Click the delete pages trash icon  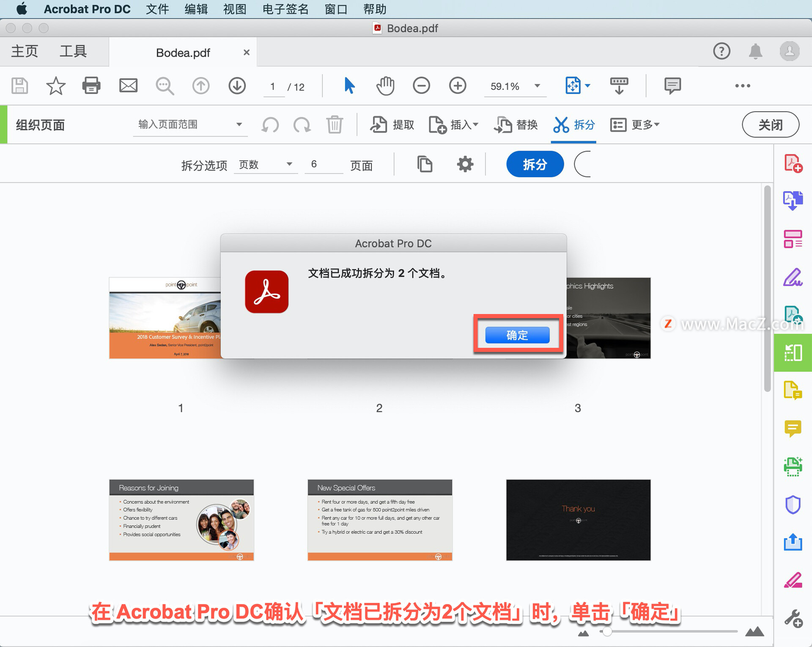coord(334,125)
